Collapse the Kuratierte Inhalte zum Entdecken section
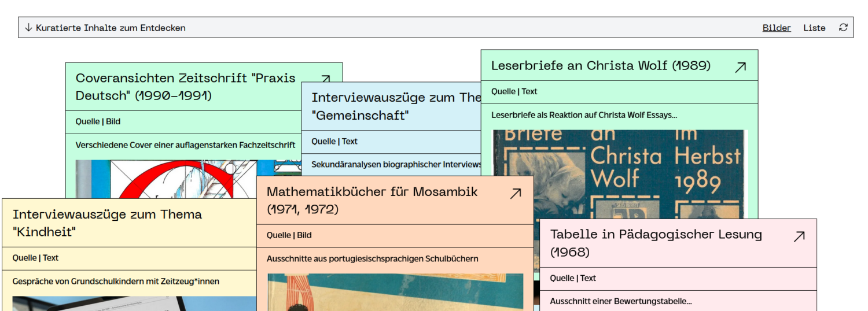This screenshot has width=868, height=311. pos(110,28)
